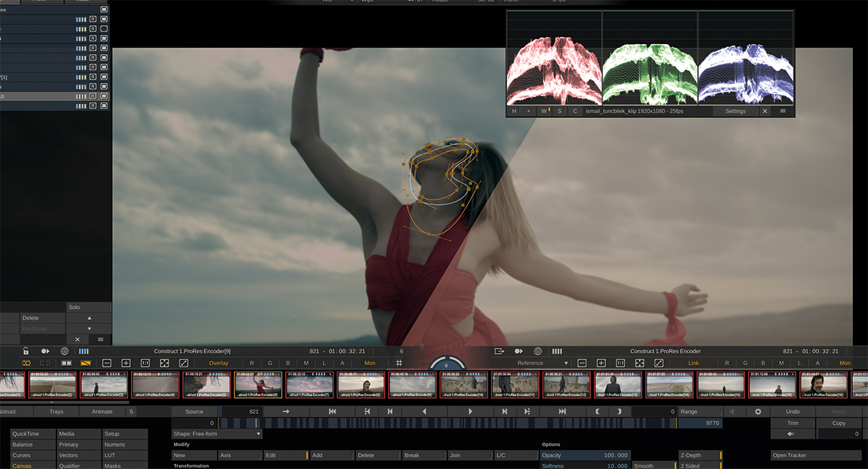The image size is (868, 469).
Task: Close the waveform scope panel
Action: [x=765, y=111]
